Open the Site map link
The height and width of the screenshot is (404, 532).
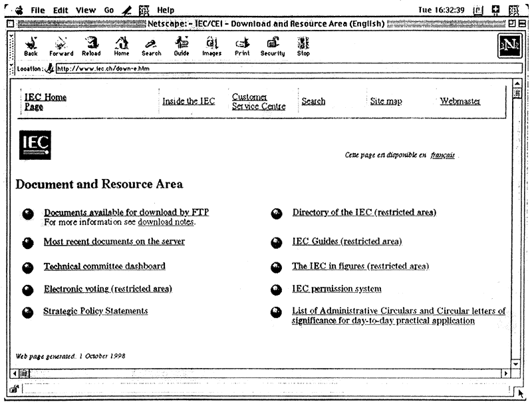[386, 101]
